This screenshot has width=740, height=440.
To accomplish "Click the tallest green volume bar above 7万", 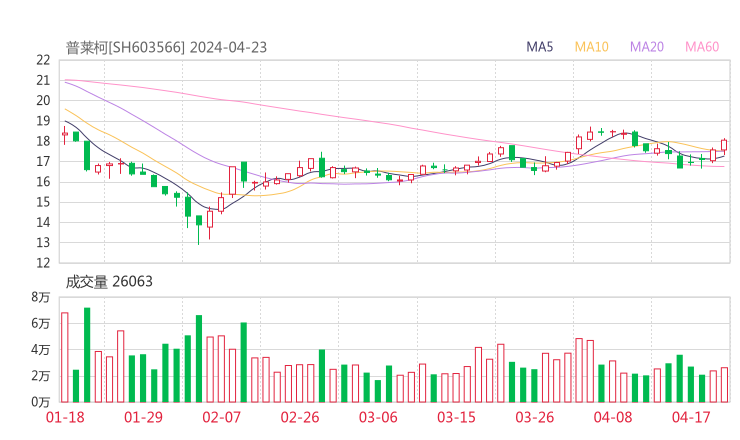I will click(87, 355).
